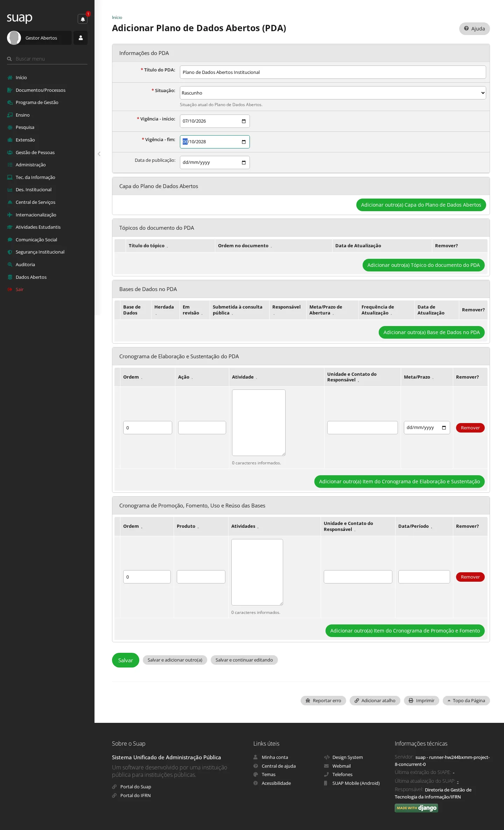Collapse the sidebar with the chevron arrow

pyautogui.click(x=99, y=154)
